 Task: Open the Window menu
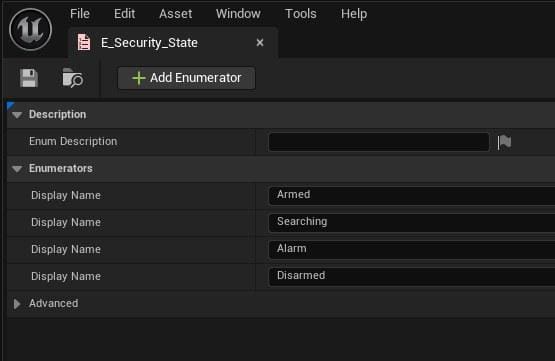coord(238,14)
